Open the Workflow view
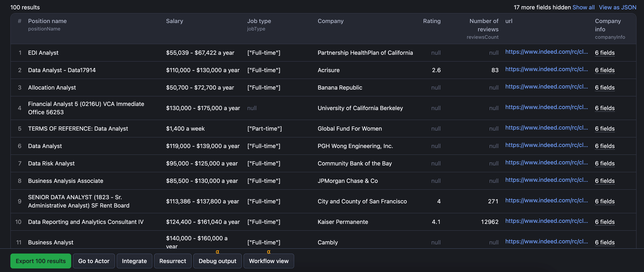644x272 pixels. [269, 261]
